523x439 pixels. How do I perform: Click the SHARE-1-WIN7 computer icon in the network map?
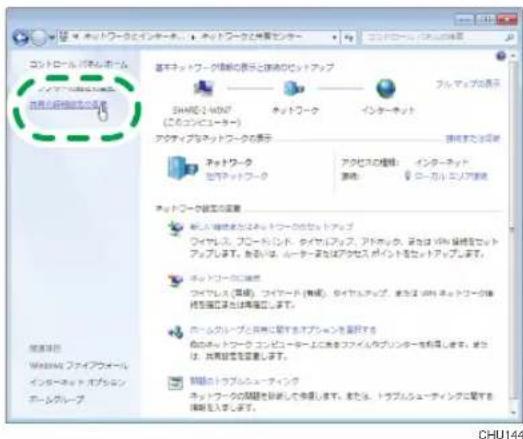203,89
